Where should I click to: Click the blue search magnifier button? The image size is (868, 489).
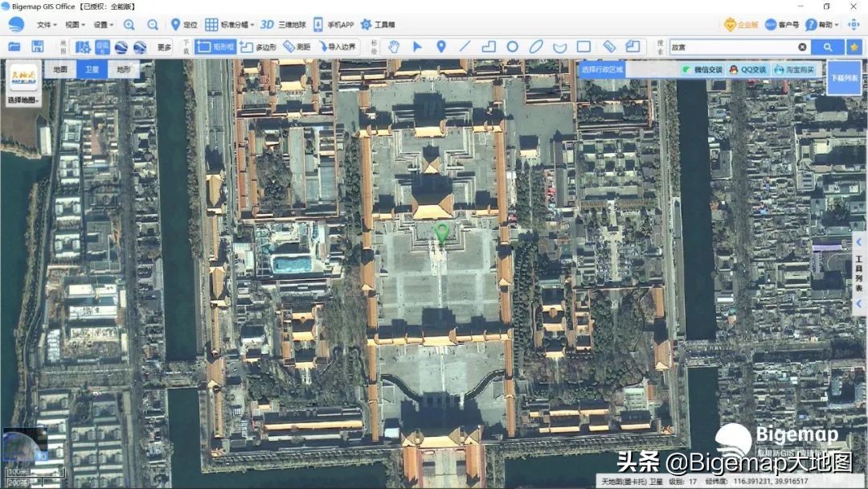(828, 47)
